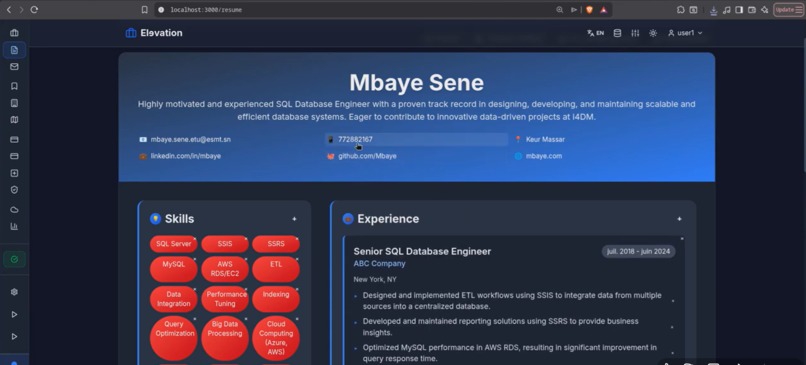This screenshot has height=365, width=806.
Task: Open the shield check sidebar icon
Action: point(14,190)
